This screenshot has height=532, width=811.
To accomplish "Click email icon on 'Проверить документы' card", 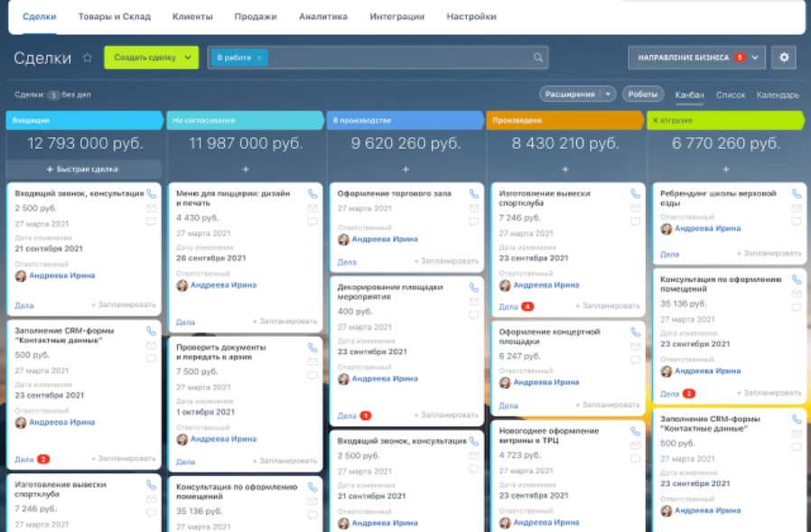I will 312,363.
